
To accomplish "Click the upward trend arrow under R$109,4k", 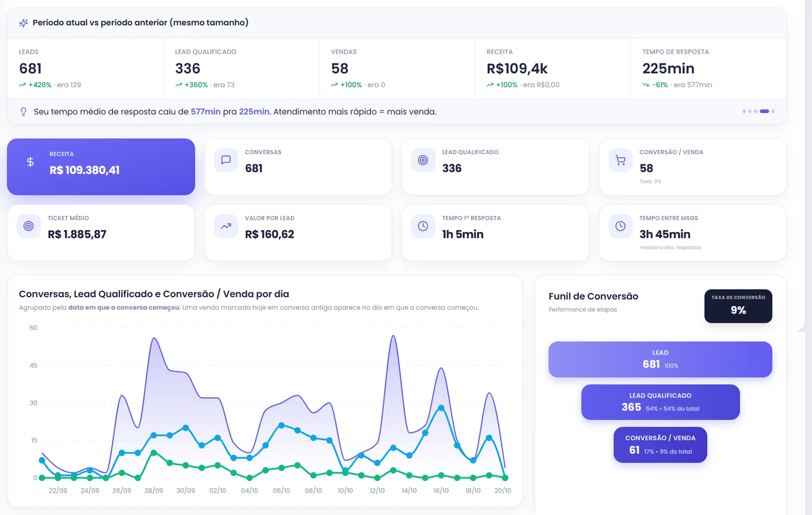I will tap(490, 85).
